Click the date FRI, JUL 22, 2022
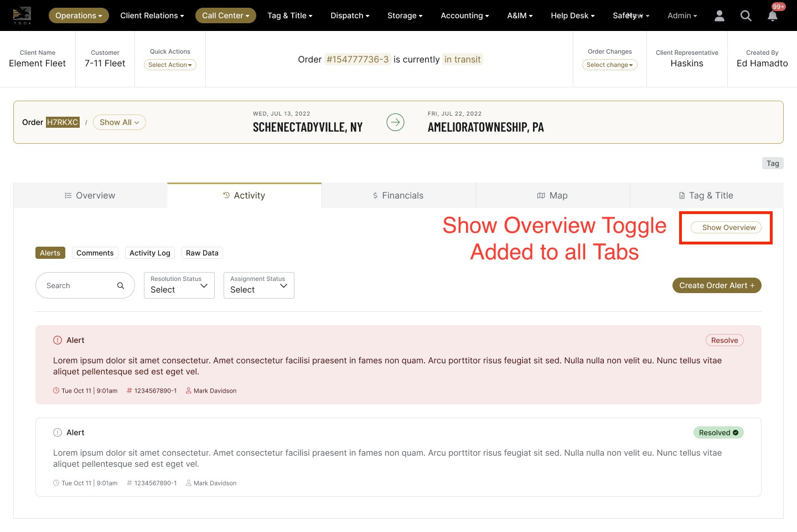Viewport: 797px width, 532px height. (x=455, y=113)
